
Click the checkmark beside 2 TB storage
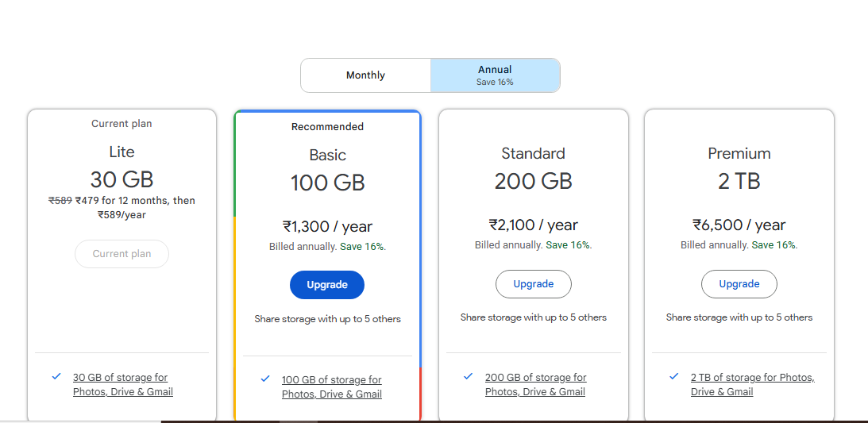tap(674, 377)
